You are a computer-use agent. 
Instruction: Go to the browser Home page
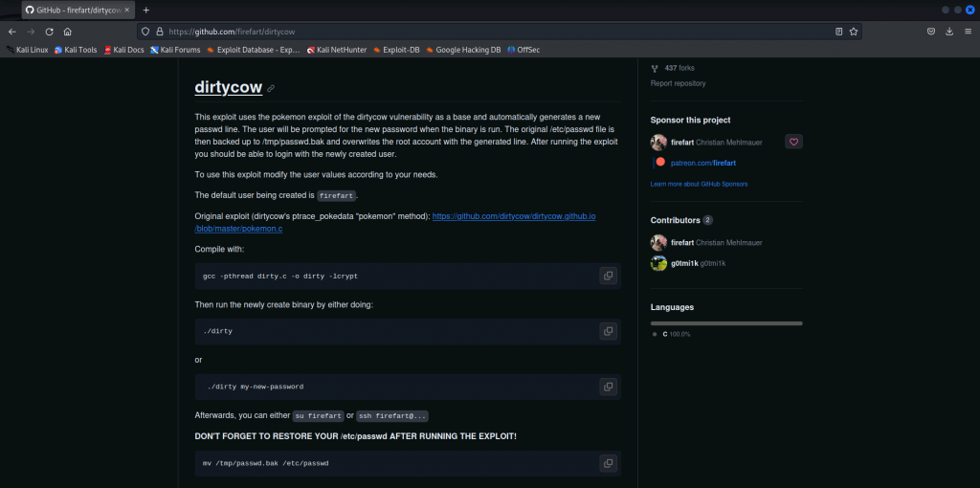click(68, 32)
